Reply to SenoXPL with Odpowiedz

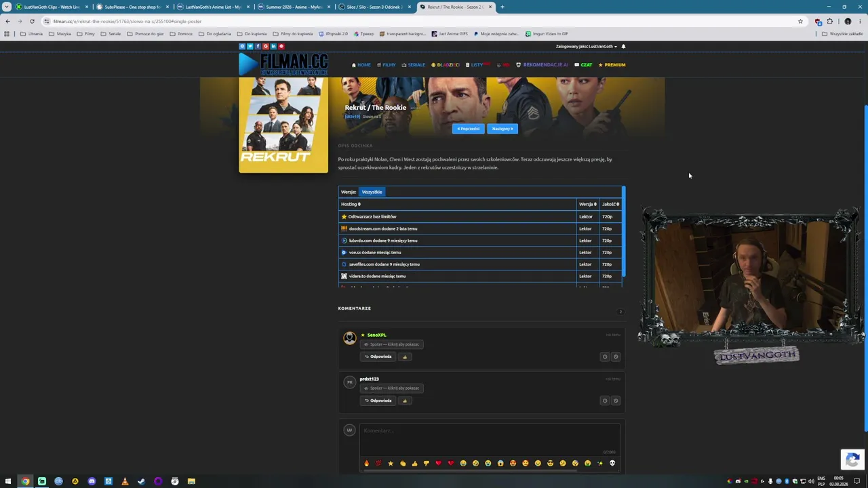coord(378,357)
